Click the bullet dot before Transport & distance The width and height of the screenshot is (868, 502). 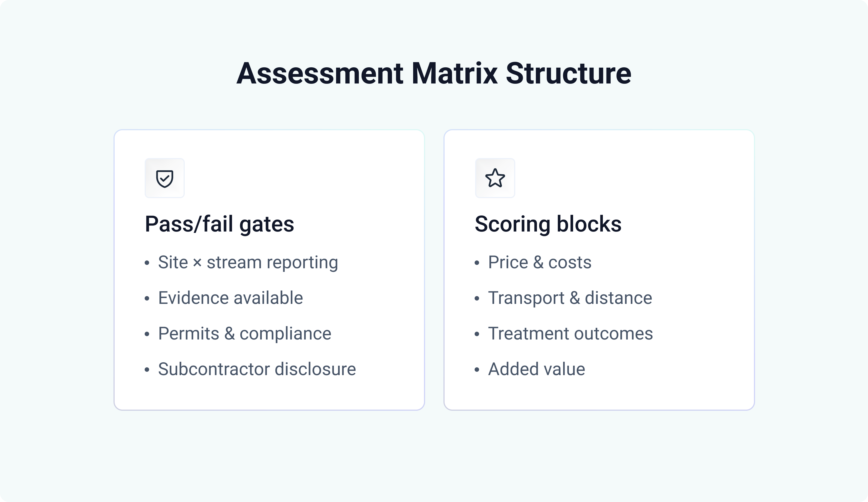pos(477,298)
